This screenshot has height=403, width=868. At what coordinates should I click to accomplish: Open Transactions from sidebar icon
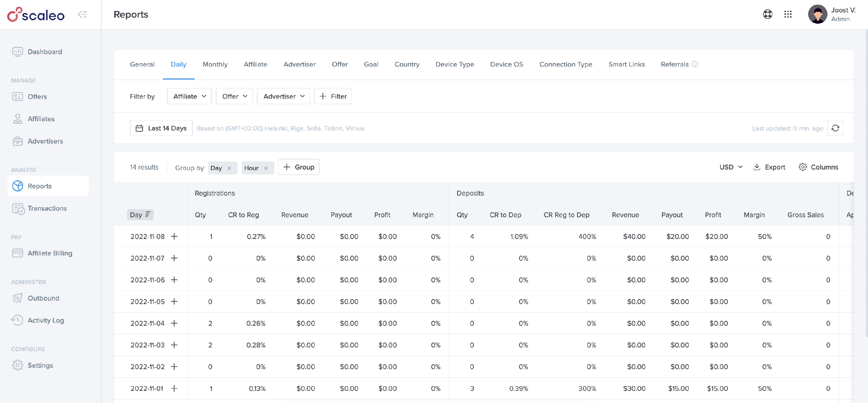pos(18,209)
